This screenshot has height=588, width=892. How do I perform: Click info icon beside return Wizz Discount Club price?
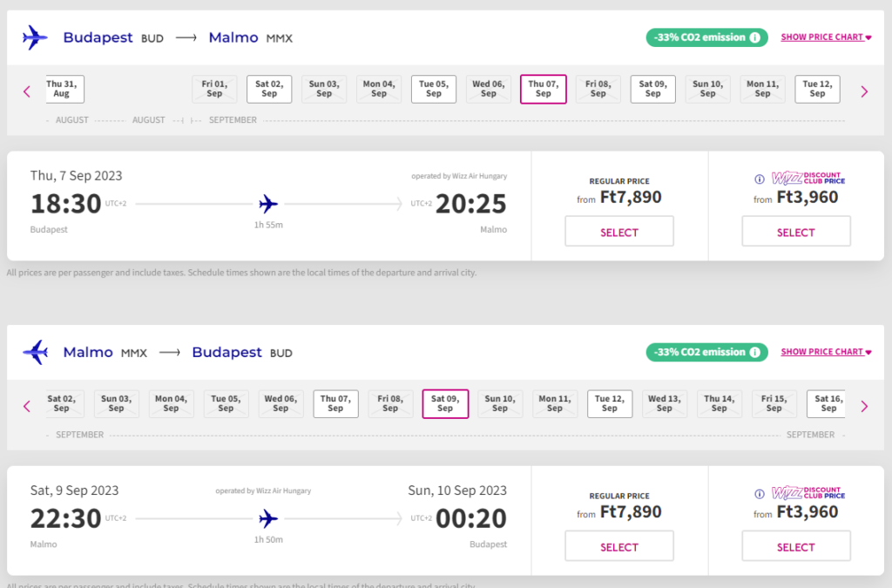click(760, 494)
